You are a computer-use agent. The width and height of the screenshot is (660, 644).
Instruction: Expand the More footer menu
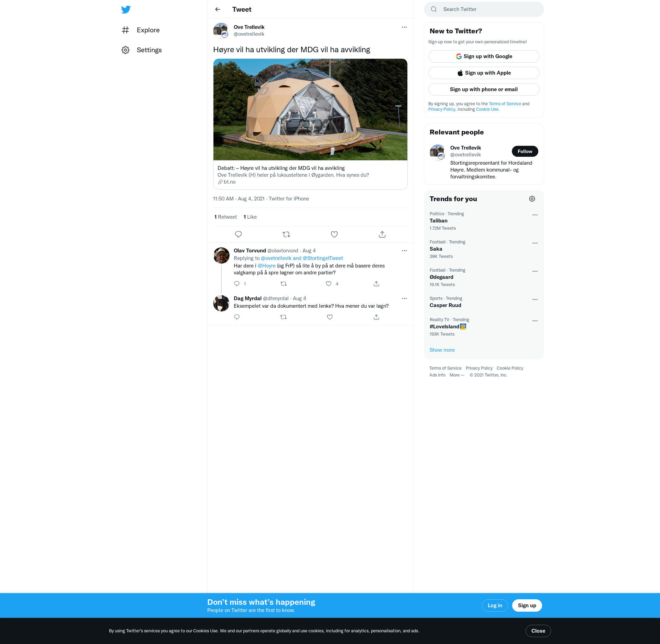pyautogui.click(x=457, y=375)
